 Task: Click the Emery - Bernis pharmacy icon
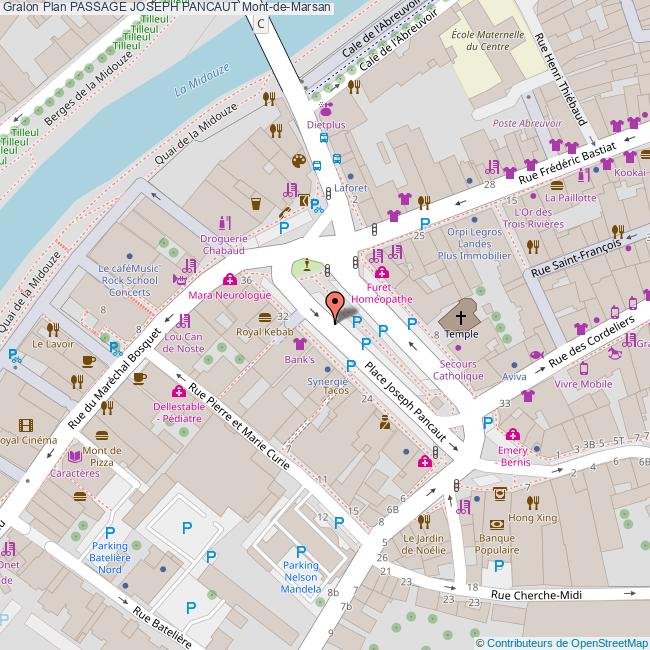pos(513,434)
